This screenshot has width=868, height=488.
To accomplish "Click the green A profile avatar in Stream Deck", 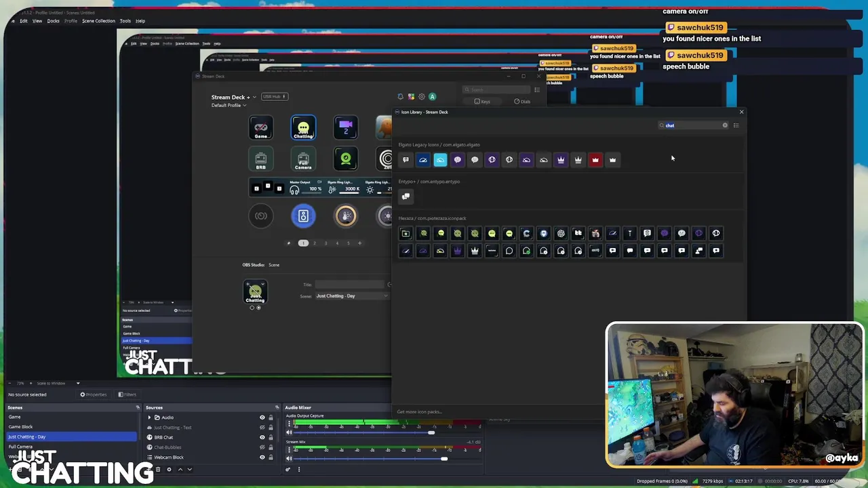I will coord(432,97).
